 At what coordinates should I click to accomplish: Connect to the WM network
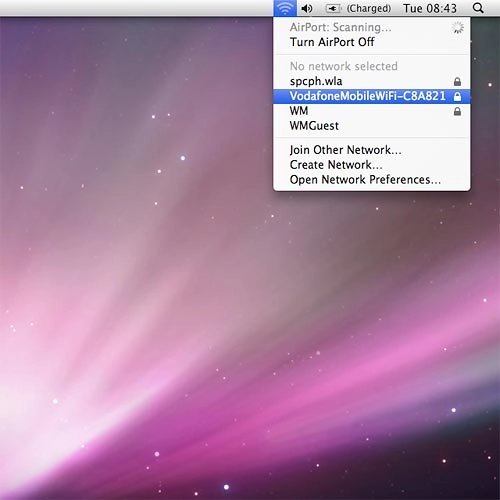[x=372, y=111]
